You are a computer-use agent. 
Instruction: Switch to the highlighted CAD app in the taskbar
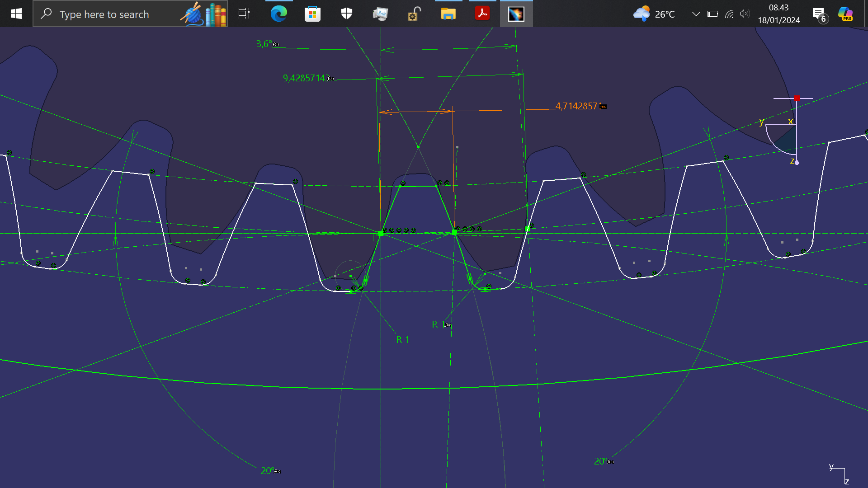point(516,14)
